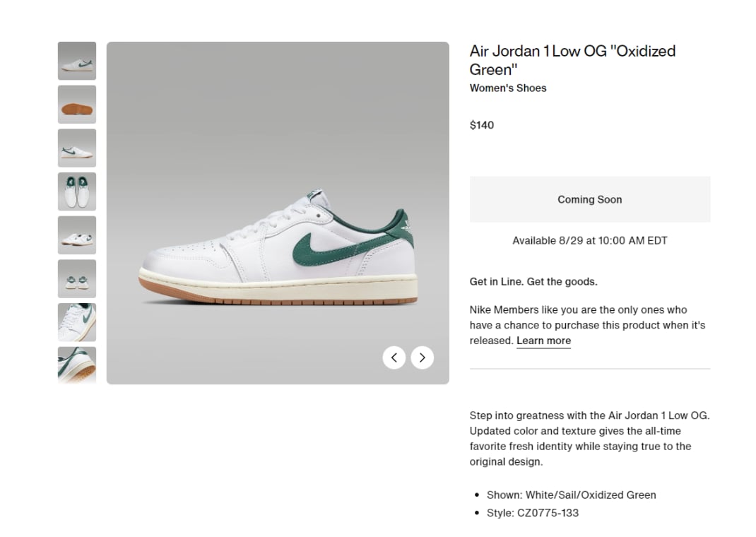Screen dimensions: 756x537
Task: Click the Shown: White/Sail/Oxidized Green line
Action: pyautogui.click(x=571, y=495)
